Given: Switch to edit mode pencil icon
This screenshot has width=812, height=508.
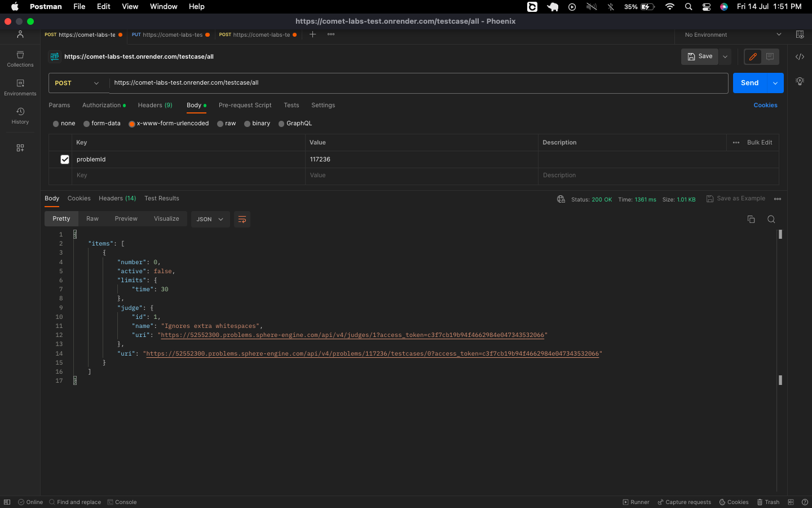Looking at the screenshot, I should (x=753, y=56).
